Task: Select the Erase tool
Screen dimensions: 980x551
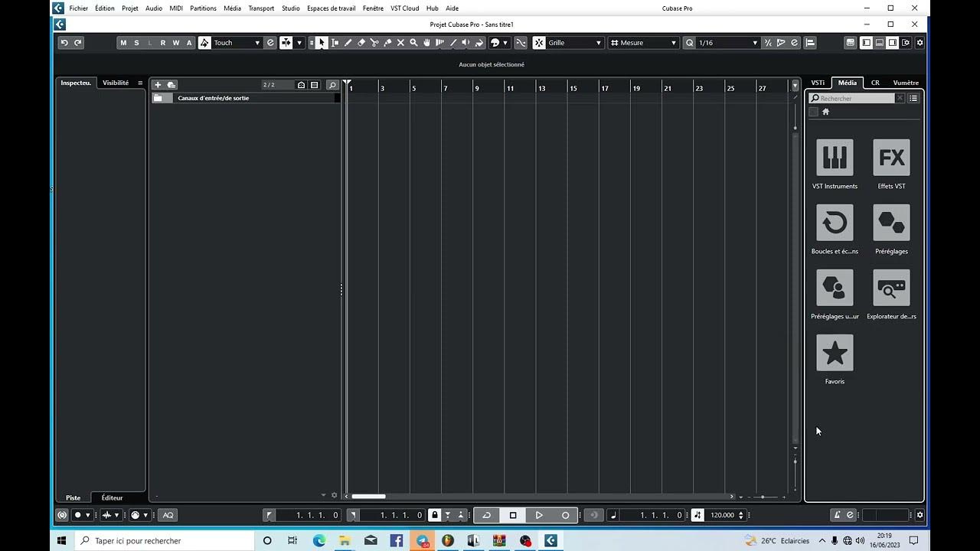Action: click(361, 43)
